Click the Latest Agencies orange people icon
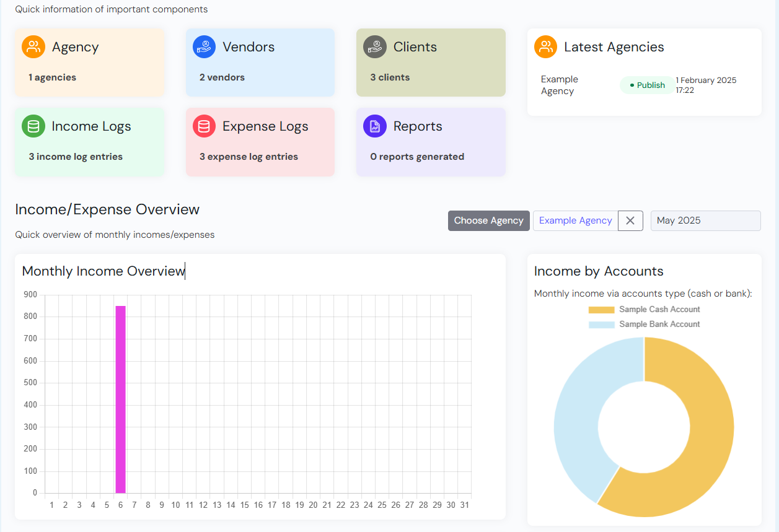The height and width of the screenshot is (532, 779). 545,47
